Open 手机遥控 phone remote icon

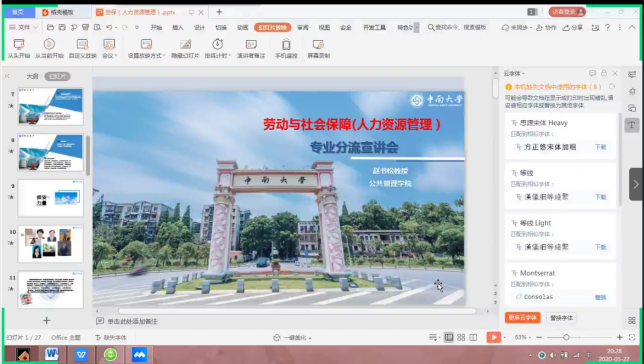(286, 44)
